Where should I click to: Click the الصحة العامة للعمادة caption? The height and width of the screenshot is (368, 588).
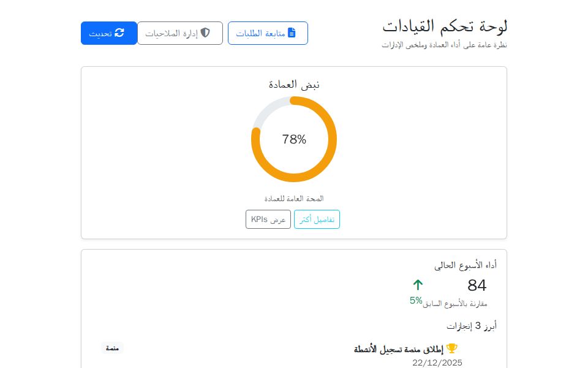pos(294,199)
